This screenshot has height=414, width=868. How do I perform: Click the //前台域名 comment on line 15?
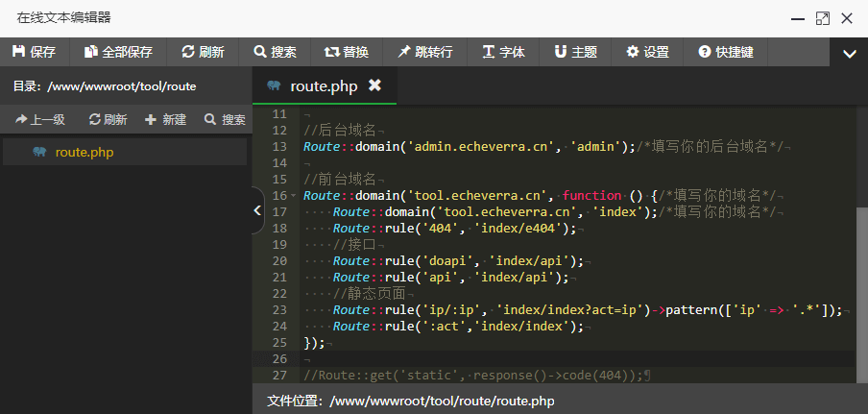(340, 180)
